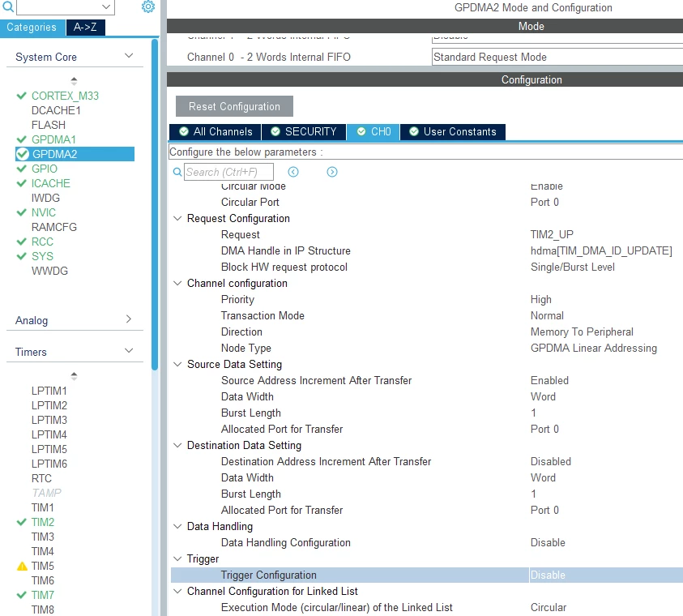Click the Circular Port value Port 0
The image size is (683, 616).
point(544,202)
